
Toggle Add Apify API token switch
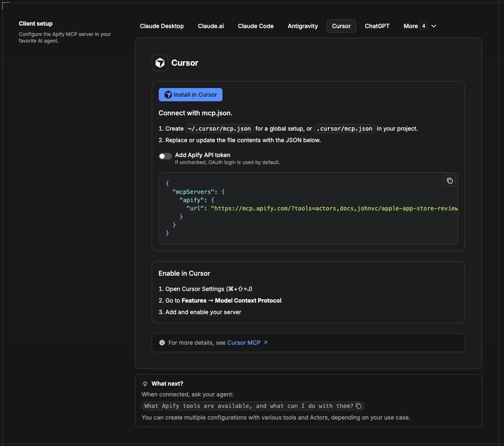pos(165,156)
